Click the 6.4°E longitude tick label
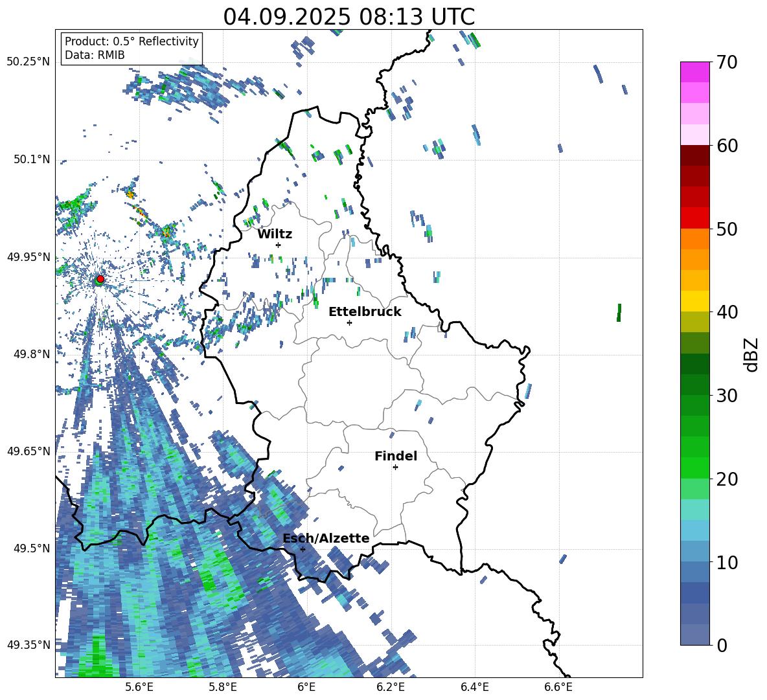The height and width of the screenshot is (700, 767). [474, 687]
